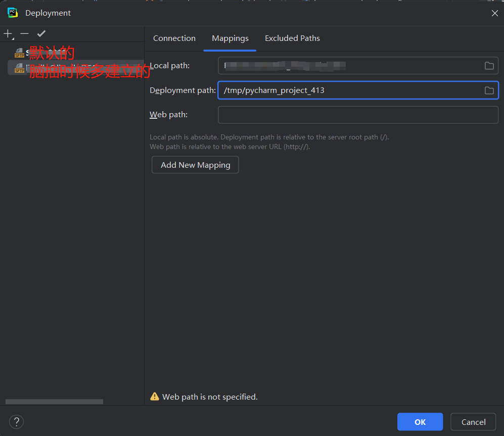Open the folder browser for Deployment path
The height and width of the screenshot is (436, 504).
point(488,90)
